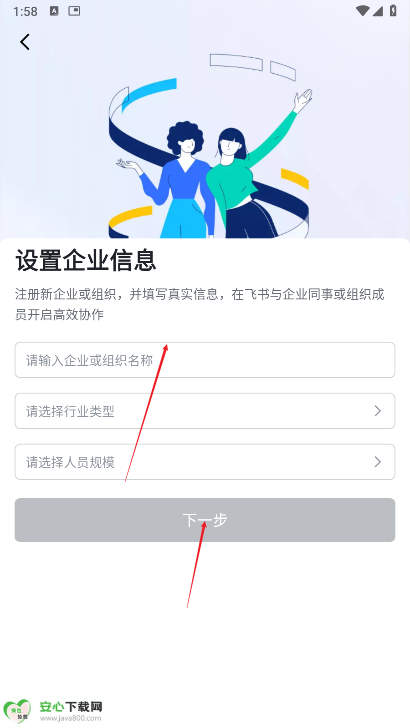Image resolution: width=410 pixels, height=728 pixels.
Task: Tap the chevron on 请选择行业类型 row
Action: [377, 411]
